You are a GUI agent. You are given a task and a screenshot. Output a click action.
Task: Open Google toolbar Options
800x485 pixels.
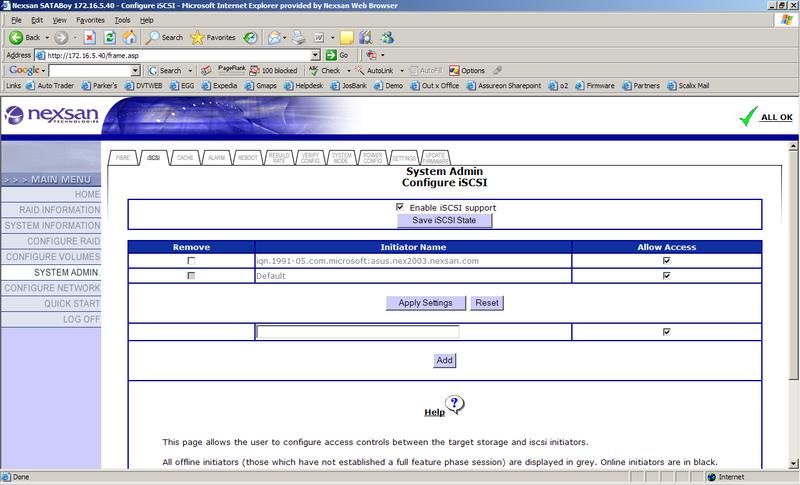pos(467,70)
